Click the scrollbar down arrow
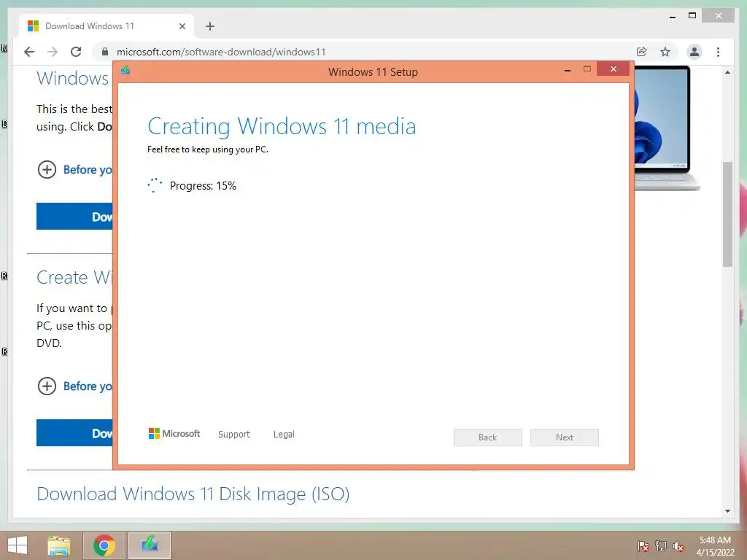This screenshot has width=747, height=560. [727, 511]
